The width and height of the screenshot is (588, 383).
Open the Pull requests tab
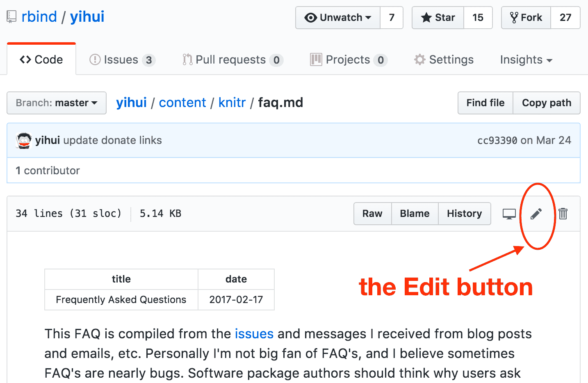(232, 59)
